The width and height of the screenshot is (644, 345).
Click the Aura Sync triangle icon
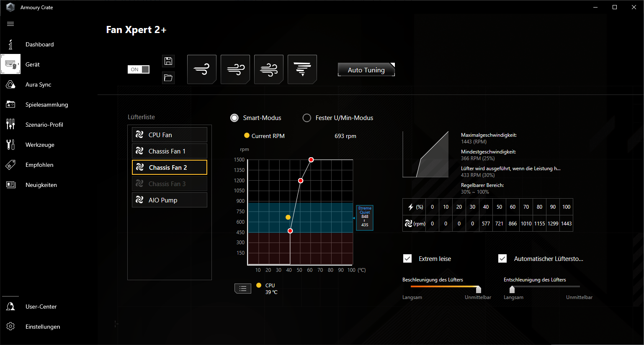[10, 84]
